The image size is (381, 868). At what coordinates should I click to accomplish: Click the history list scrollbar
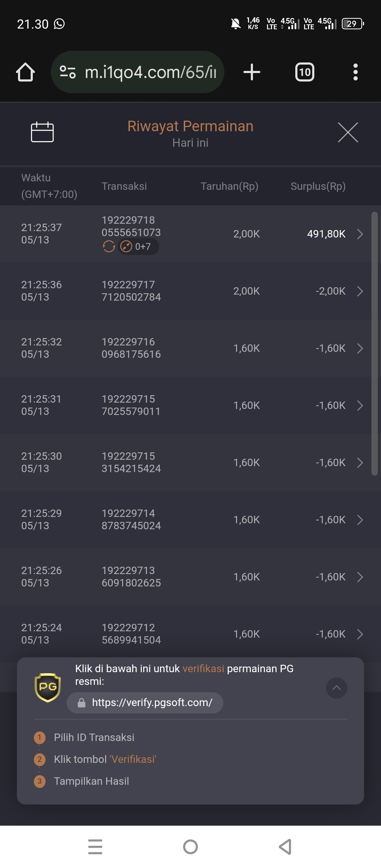[x=374, y=344]
